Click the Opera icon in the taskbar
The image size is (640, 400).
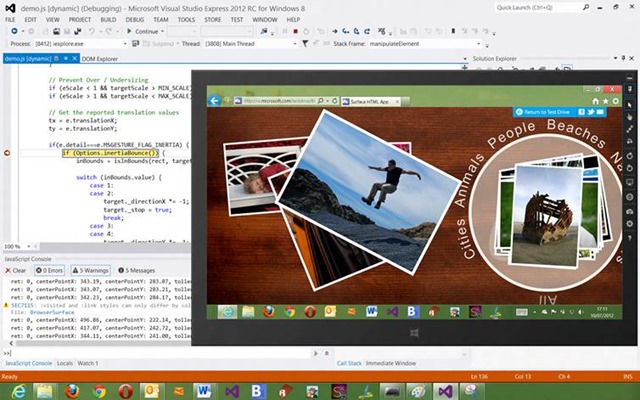126,390
